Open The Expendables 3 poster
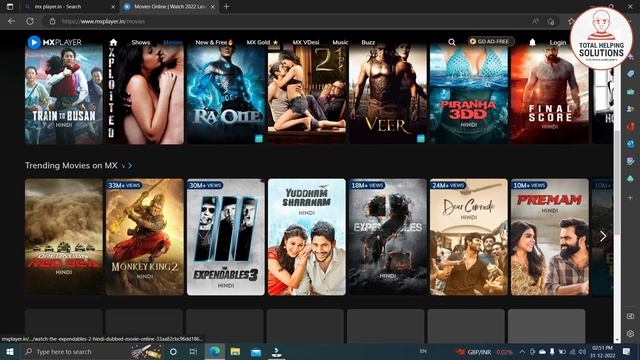The height and width of the screenshot is (360, 640). click(226, 237)
